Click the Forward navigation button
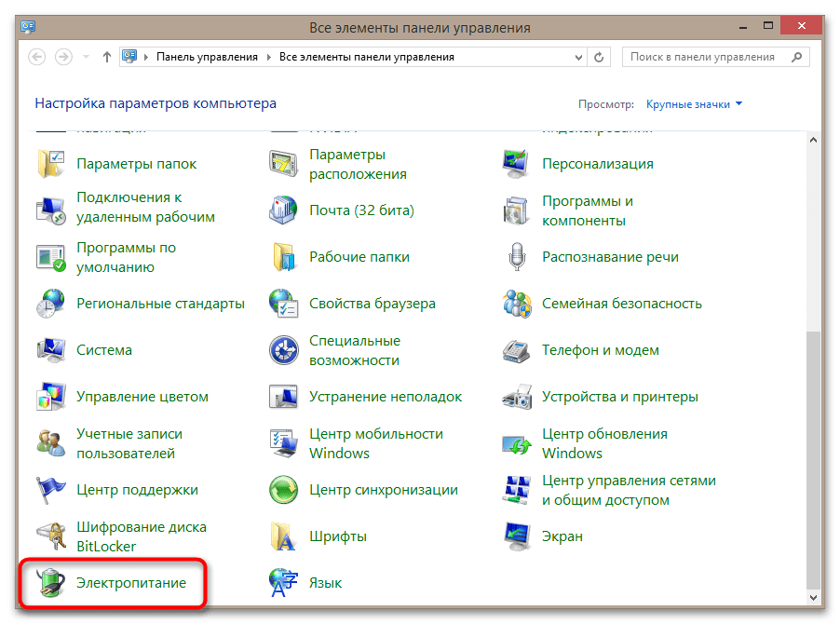 63,57
